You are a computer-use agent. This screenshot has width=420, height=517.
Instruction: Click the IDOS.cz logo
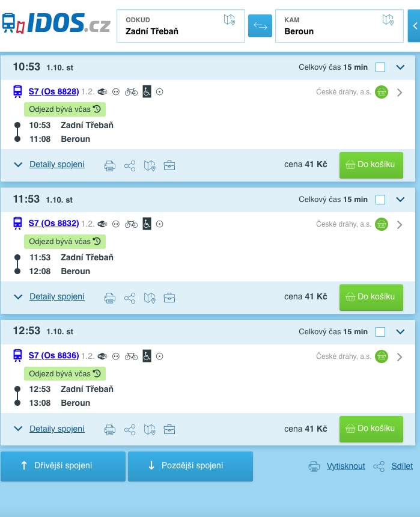click(x=55, y=23)
